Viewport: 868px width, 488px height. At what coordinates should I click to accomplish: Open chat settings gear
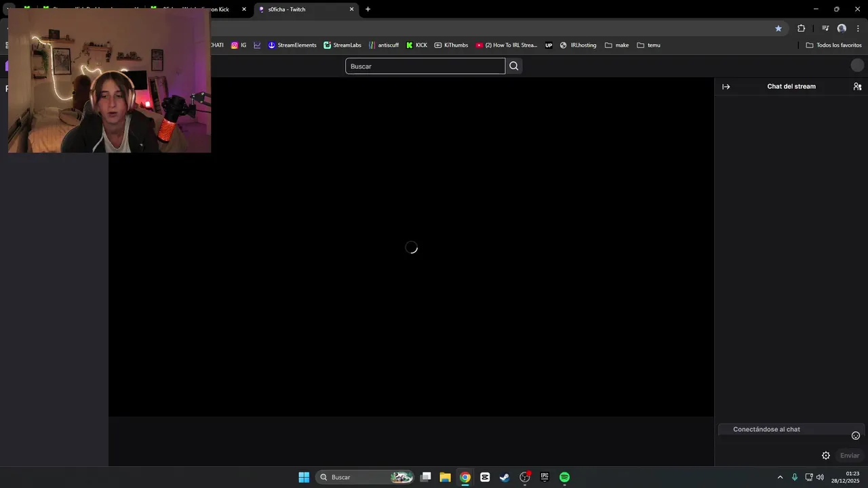coord(826,455)
